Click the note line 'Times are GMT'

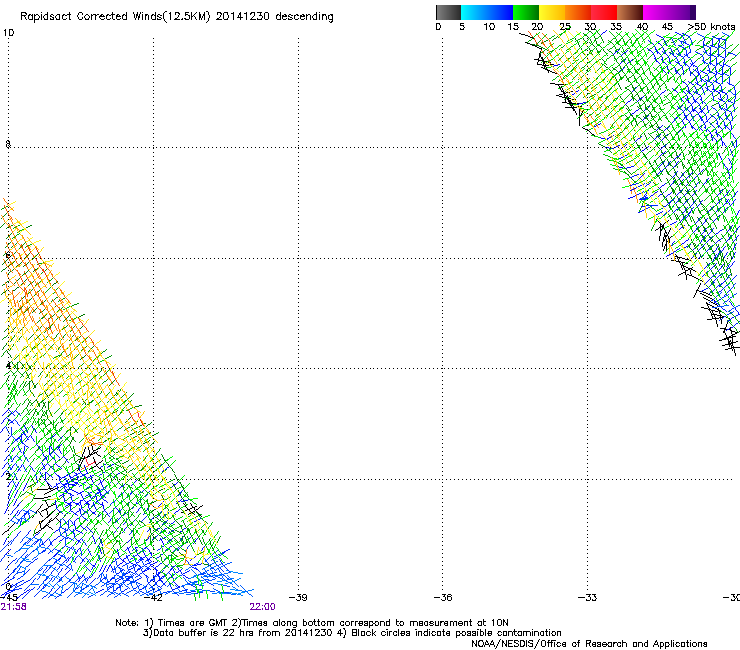point(193,623)
